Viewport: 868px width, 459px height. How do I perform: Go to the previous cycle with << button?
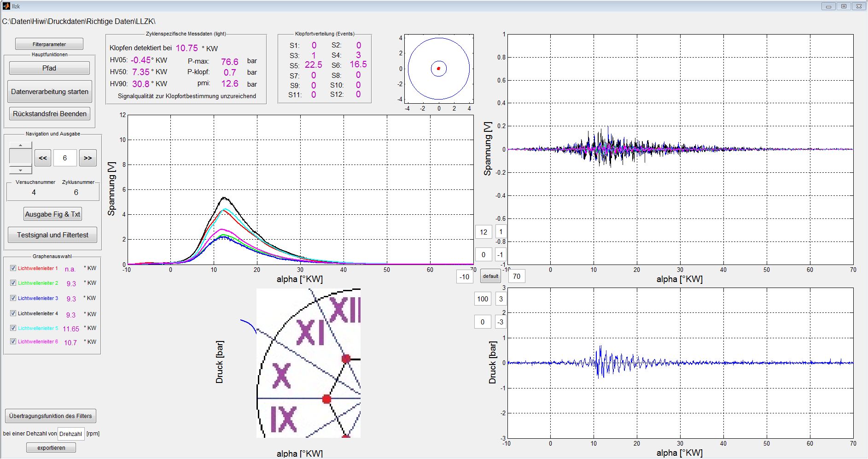tap(43, 158)
